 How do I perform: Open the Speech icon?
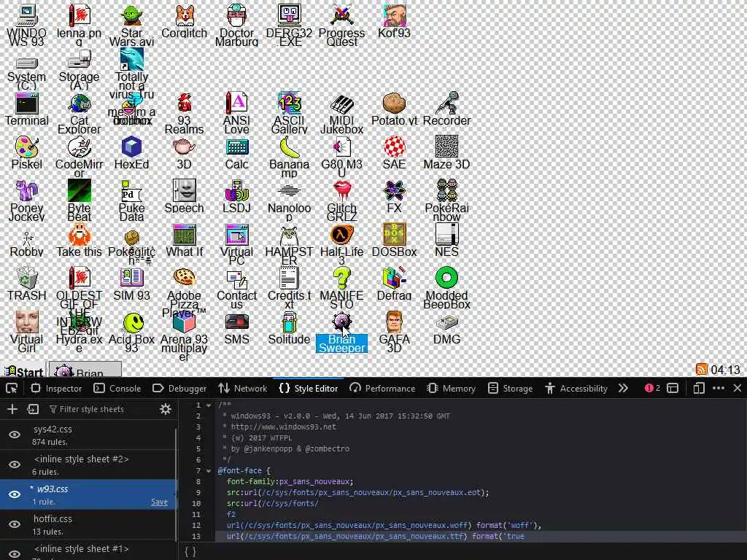(185, 197)
